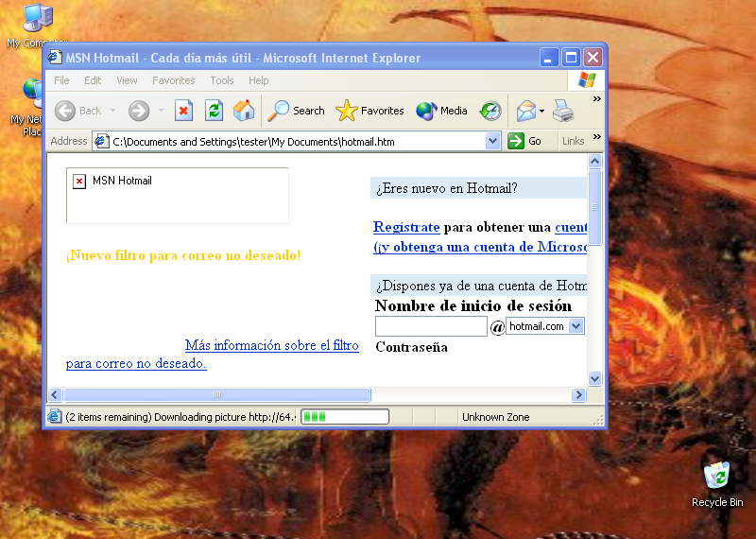
Task: Open the Search pane
Action: [296, 111]
